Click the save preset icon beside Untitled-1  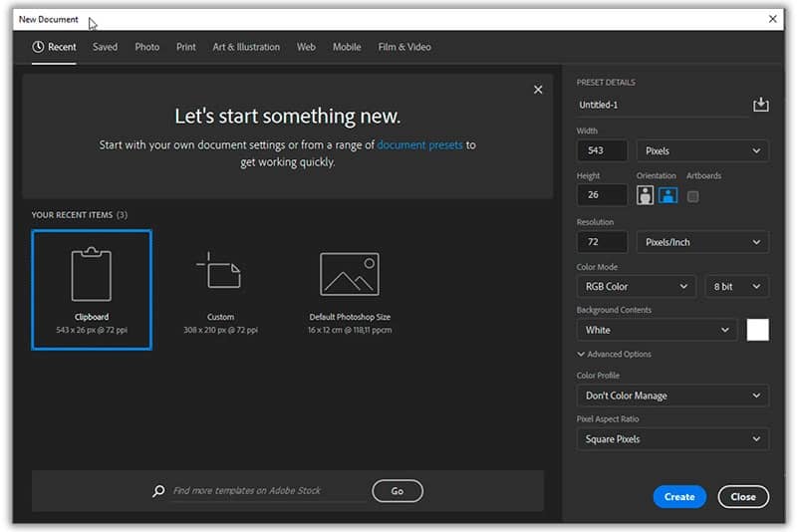(760, 105)
